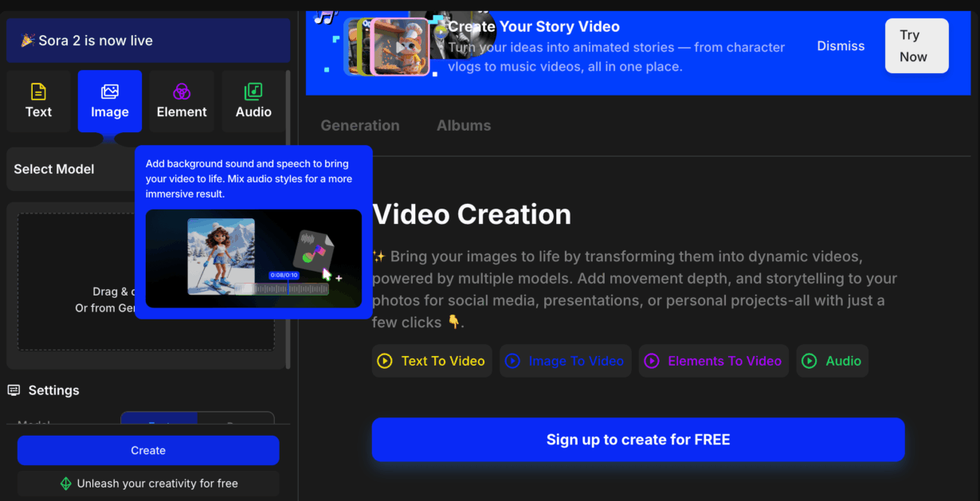Click Sign up to create for FREE

[x=638, y=440]
